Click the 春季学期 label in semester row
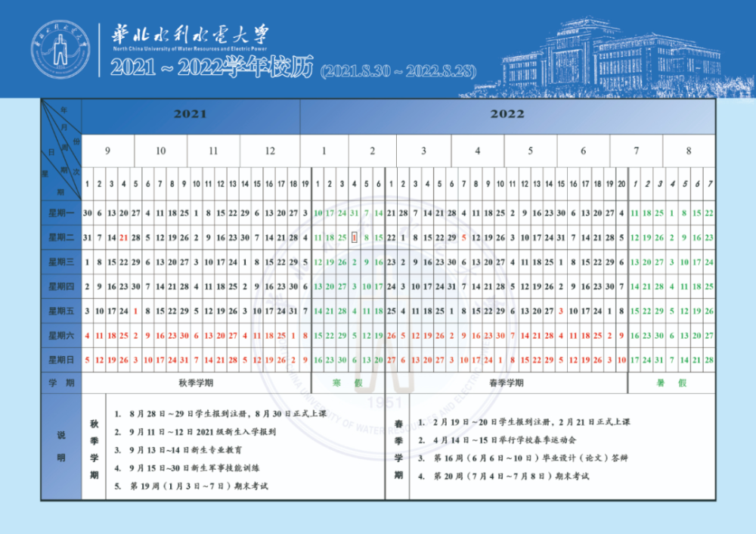 tap(507, 383)
